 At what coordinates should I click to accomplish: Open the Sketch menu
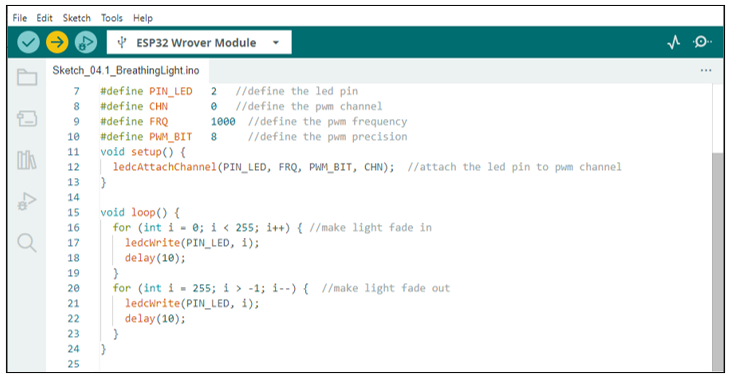click(76, 18)
